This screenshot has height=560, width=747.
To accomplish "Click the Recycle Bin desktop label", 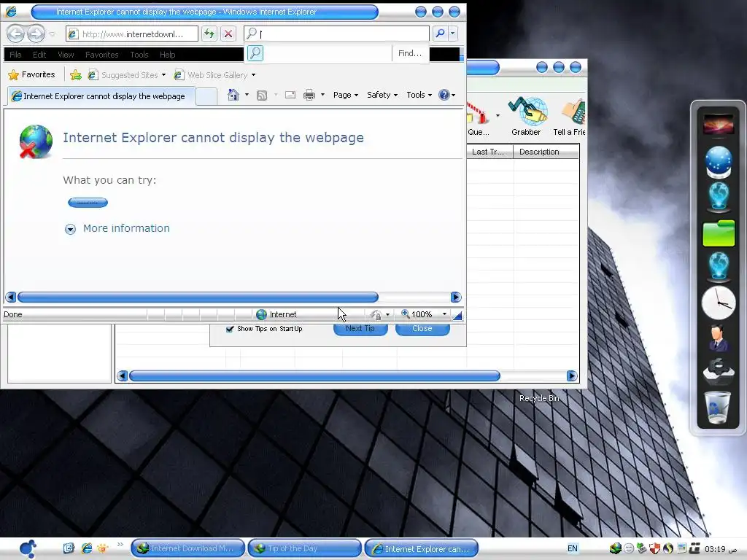I will coord(539,398).
